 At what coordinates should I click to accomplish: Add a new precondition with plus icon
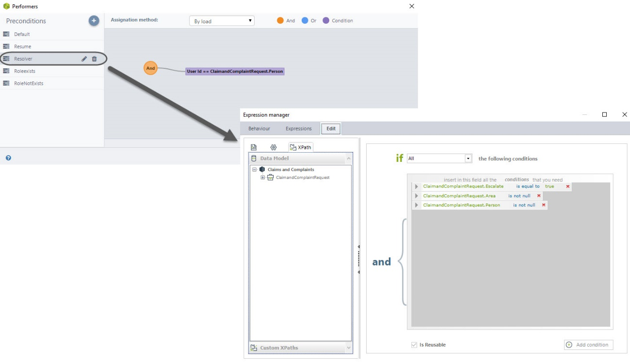pos(94,21)
